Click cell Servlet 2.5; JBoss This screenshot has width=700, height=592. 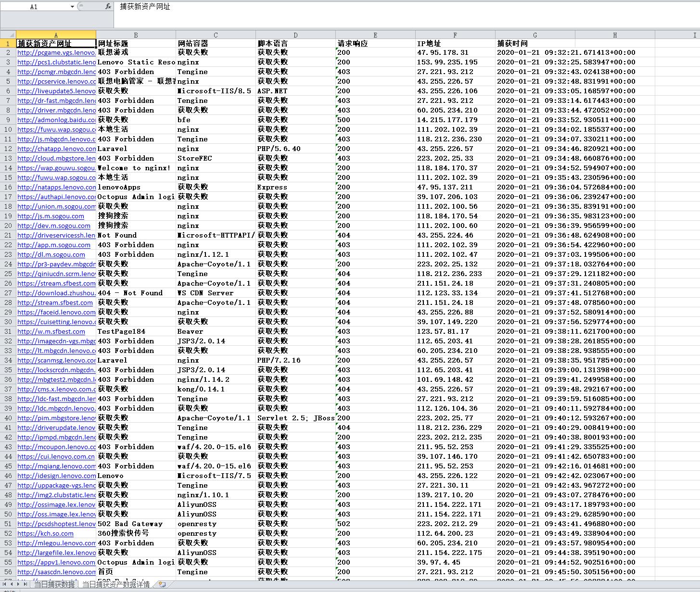296,418
